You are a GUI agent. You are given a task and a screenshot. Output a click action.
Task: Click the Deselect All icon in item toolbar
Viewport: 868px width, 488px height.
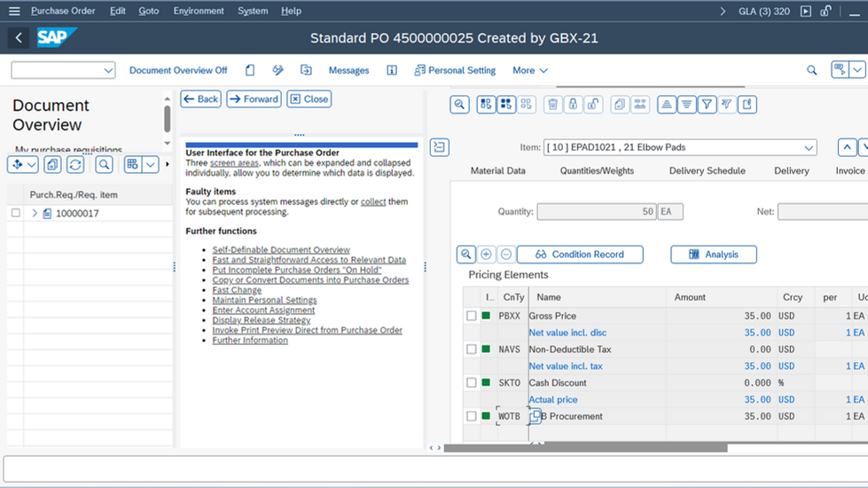click(526, 104)
